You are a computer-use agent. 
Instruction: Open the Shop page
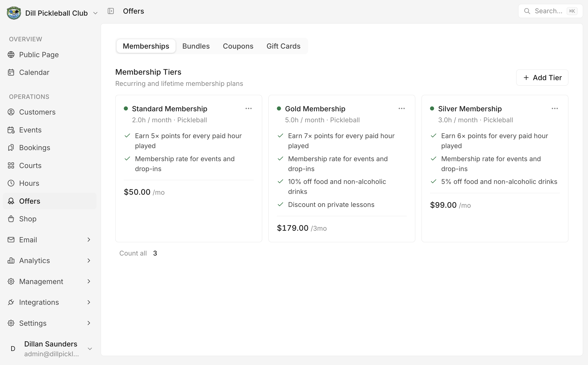[x=49, y=219]
